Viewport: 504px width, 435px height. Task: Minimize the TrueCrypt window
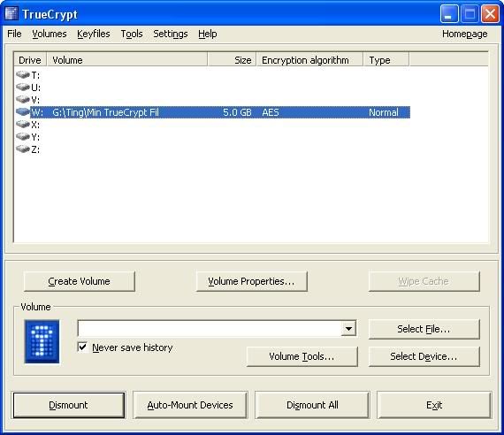click(x=449, y=14)
